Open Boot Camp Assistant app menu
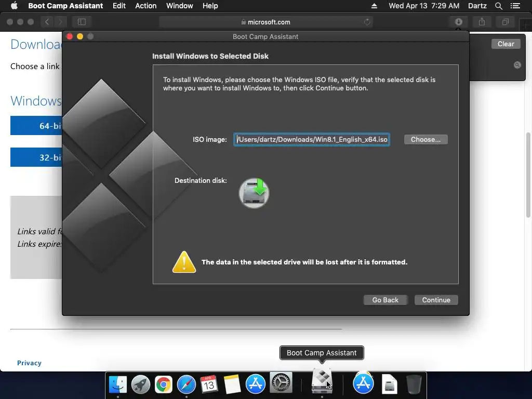The image size is (532, 399). 65,6
